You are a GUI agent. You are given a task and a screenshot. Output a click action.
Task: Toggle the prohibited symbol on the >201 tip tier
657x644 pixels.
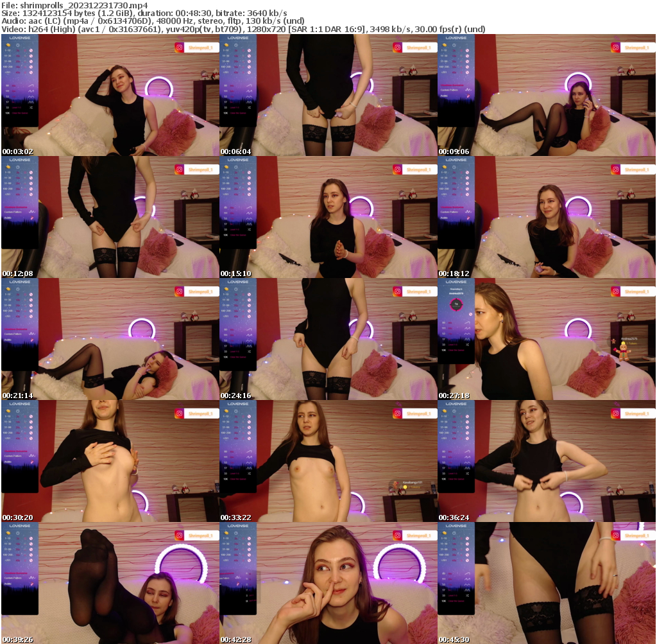31,72
